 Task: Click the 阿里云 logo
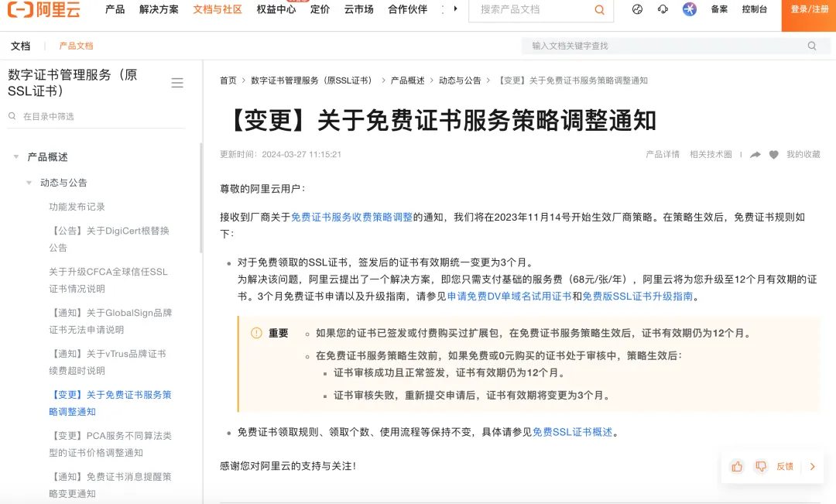[43, 9]
